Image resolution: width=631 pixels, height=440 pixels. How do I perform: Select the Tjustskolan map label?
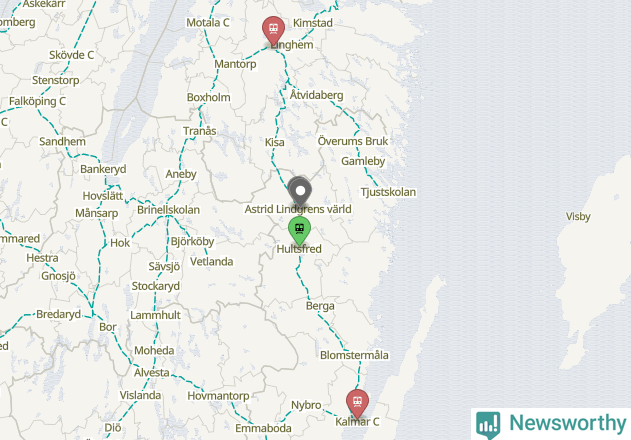[x=388, y=192]
